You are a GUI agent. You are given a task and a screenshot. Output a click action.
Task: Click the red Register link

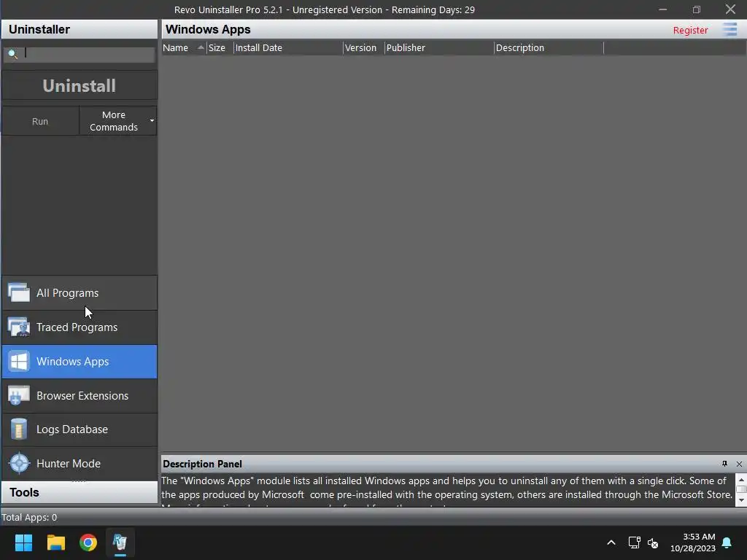tap(690, 30)
